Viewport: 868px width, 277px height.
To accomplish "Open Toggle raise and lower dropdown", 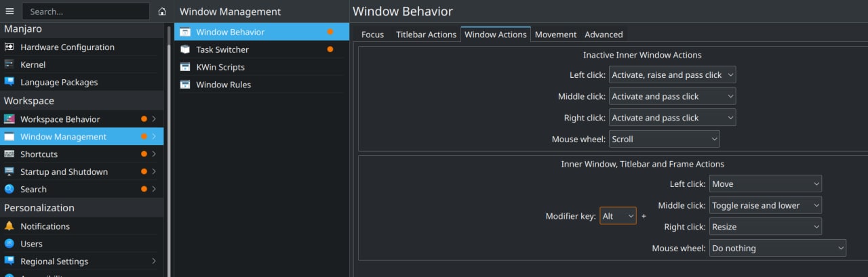I will point(765,205).
